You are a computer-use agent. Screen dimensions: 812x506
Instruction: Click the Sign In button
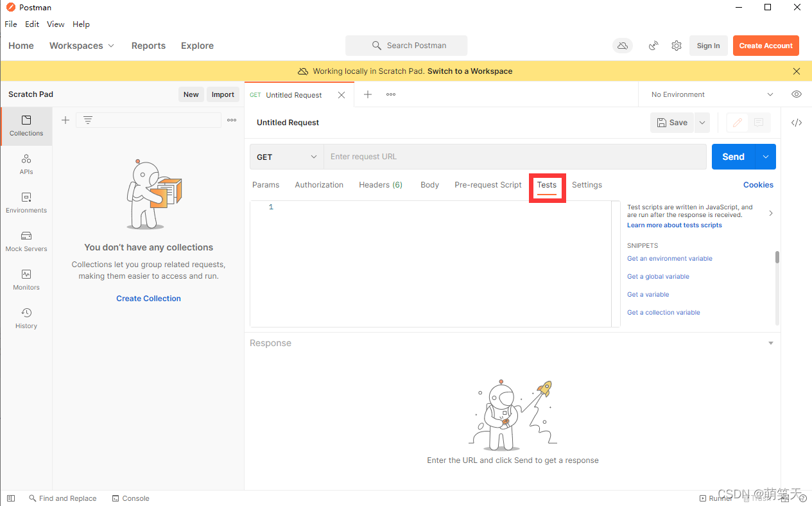(x=709, y=46)
